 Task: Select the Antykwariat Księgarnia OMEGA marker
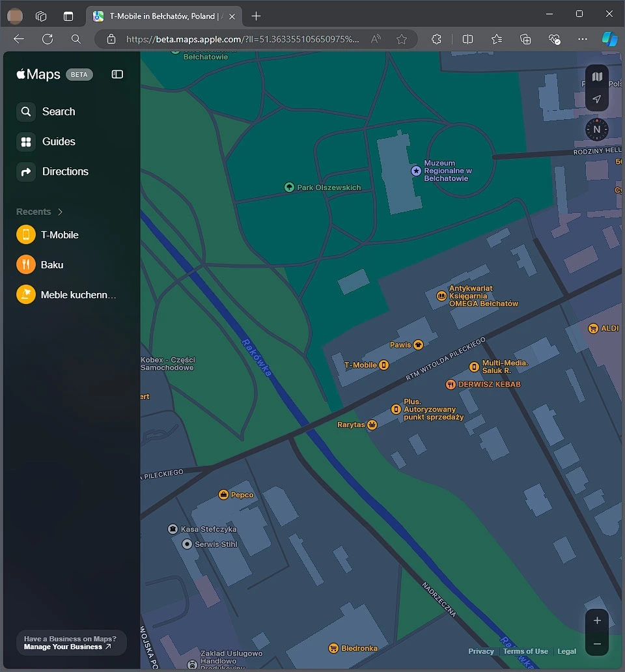pos(441,296)
